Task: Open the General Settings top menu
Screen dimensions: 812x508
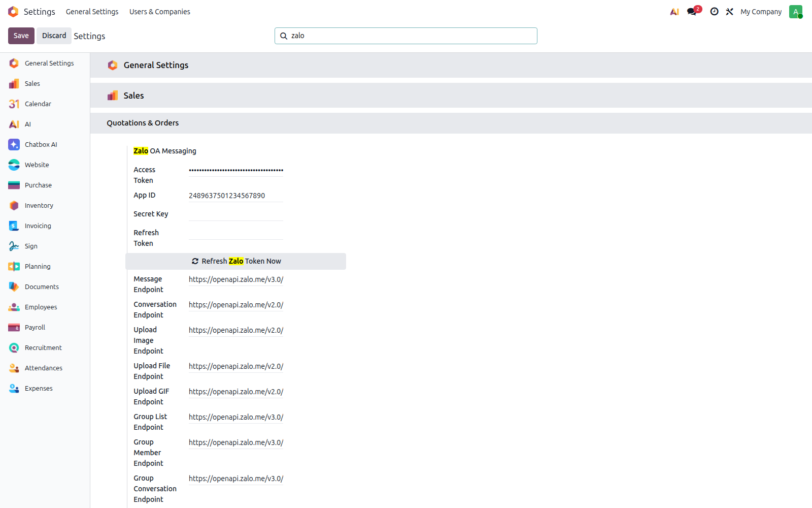Action: (x=92, y=12)
